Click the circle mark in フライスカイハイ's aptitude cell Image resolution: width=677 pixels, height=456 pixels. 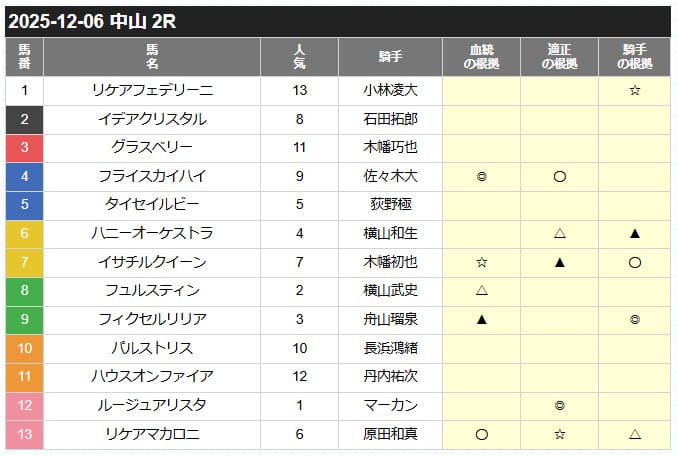(x=560, y=177)
